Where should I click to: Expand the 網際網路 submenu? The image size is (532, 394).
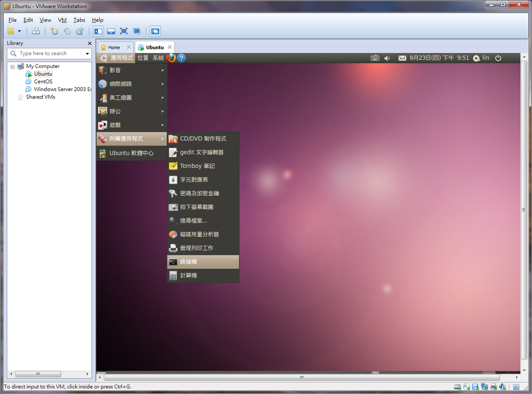click(x=131, y=84)
